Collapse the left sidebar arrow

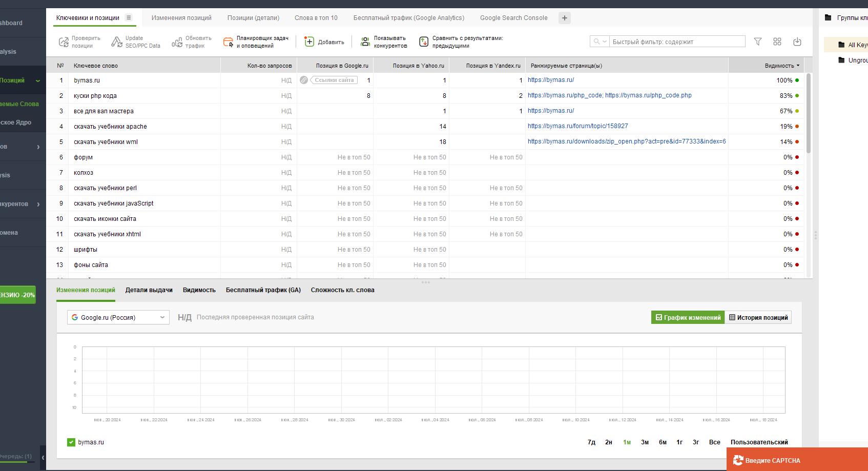[x=43, y=457]
